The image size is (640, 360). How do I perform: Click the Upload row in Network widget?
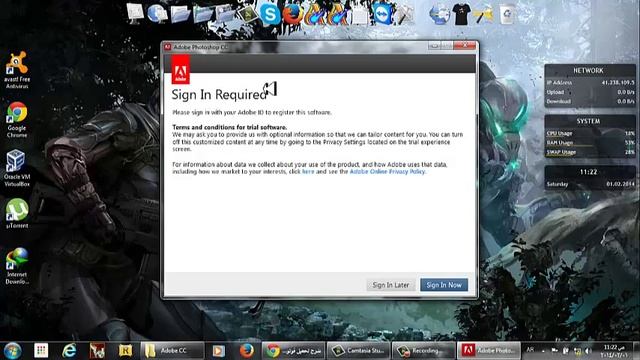tap(590, 92)
